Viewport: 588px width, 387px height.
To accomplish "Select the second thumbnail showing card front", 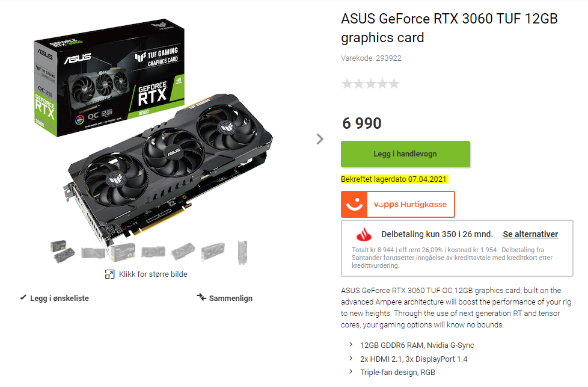I will [x=93, y=253].
